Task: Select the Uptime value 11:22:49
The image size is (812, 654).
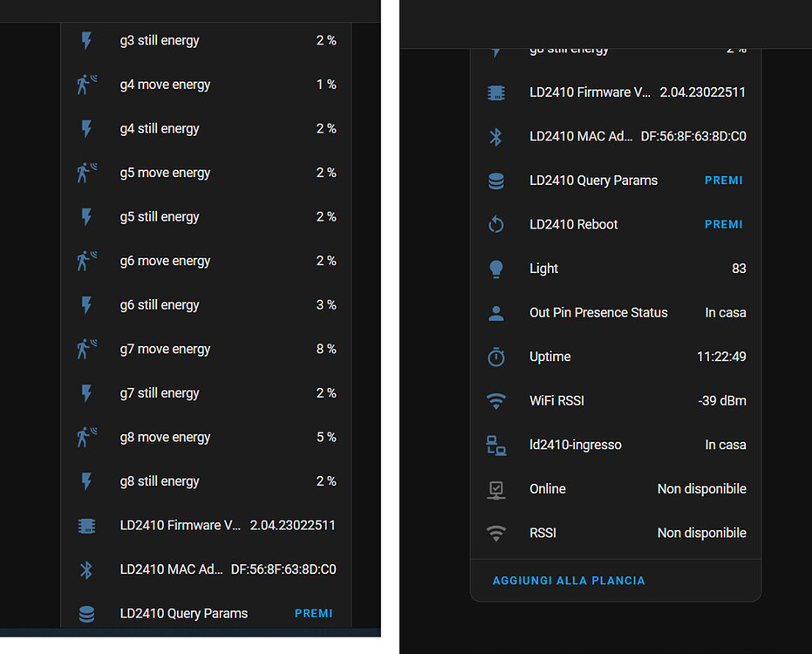Action: (x=721, y=357)
